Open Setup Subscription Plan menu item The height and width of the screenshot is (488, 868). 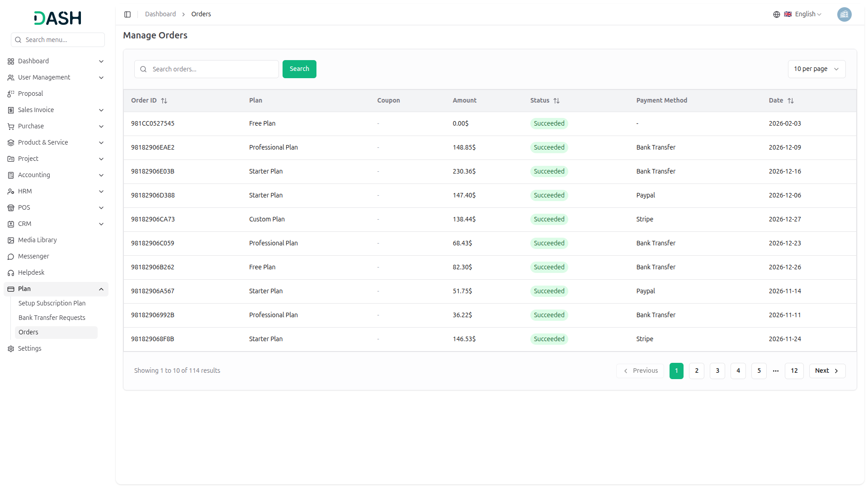coord(52,303)
